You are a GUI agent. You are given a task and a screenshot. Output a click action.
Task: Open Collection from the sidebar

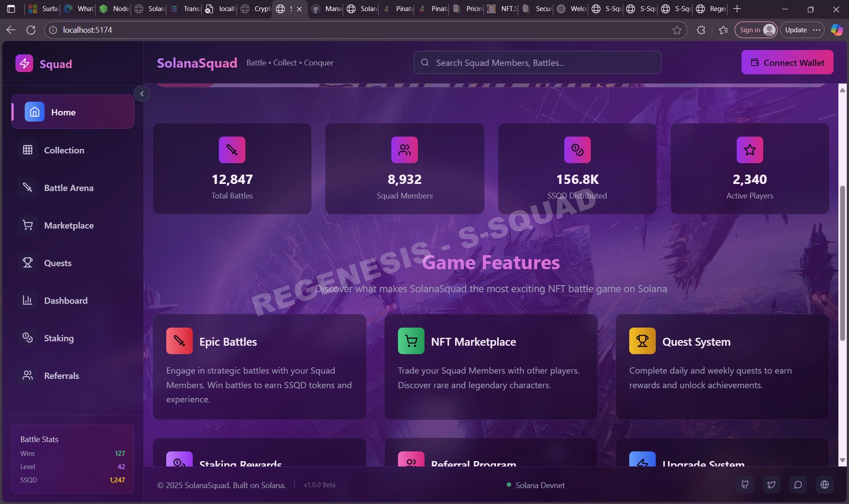tap(73, 150)
